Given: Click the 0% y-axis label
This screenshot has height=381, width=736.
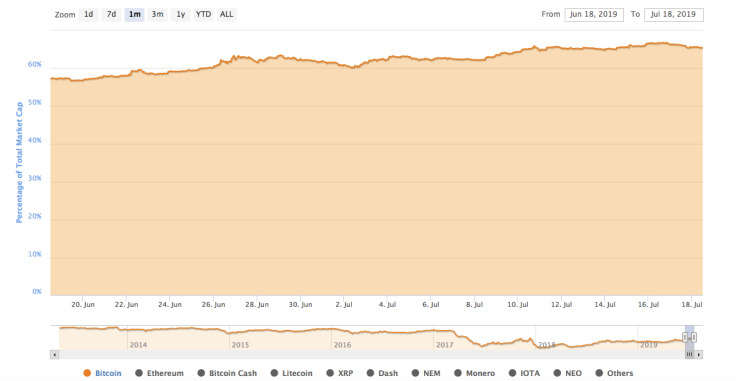Looking at the screenshot, I should (x=37, y=291).
